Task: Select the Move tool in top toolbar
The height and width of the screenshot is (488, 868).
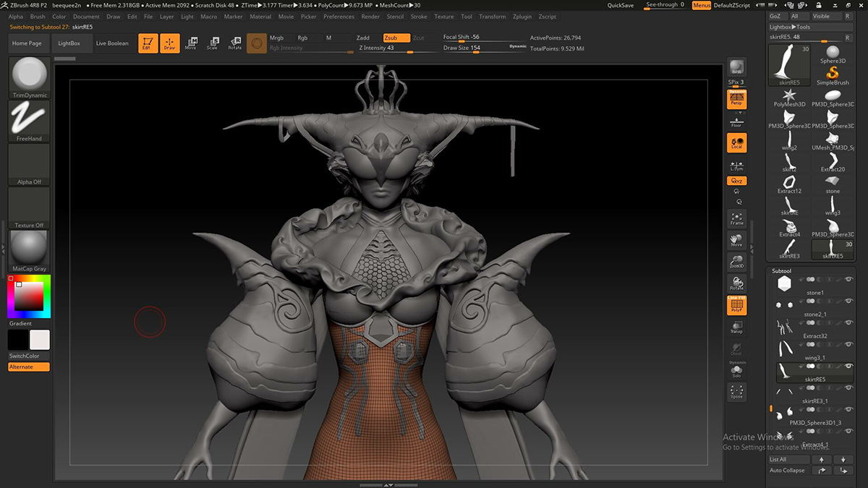Action: tap(190, 43)
